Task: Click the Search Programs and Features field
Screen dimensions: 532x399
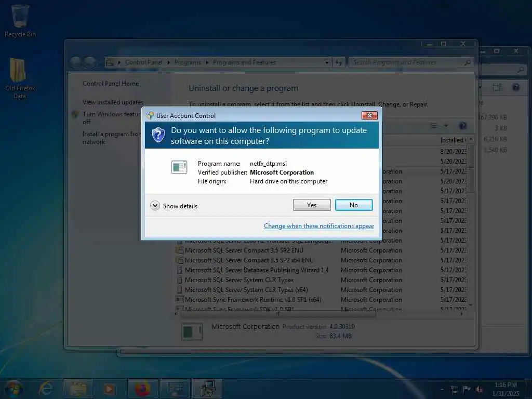Action: click(x=410, y=62)
